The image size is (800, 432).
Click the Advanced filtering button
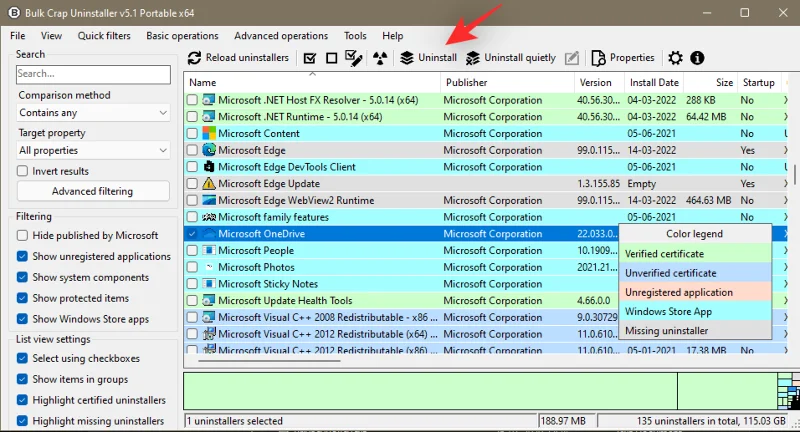pyautogui.click(x=93, y=191)
